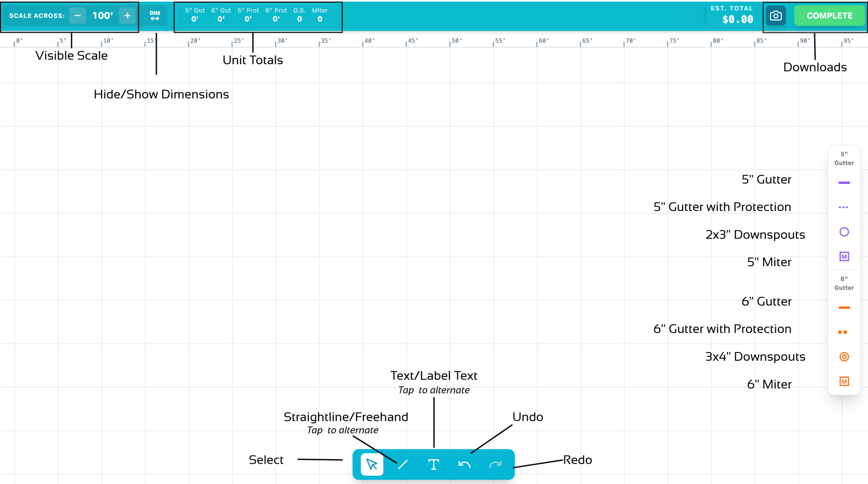Decrease scale across with minus button
Image resolution: width=868 pixels, height=484 pixels.
click(x=78, y=16)
